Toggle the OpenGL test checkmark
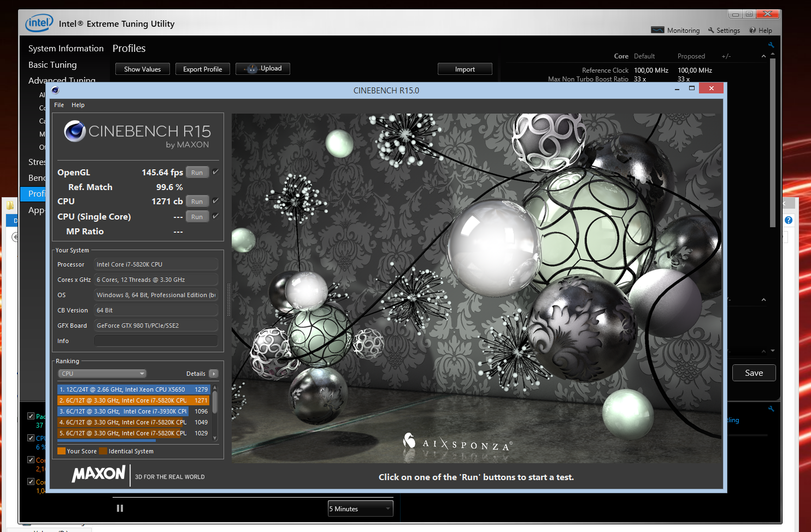This screenshot has width=811, height=532. click(x=215, y=172)
